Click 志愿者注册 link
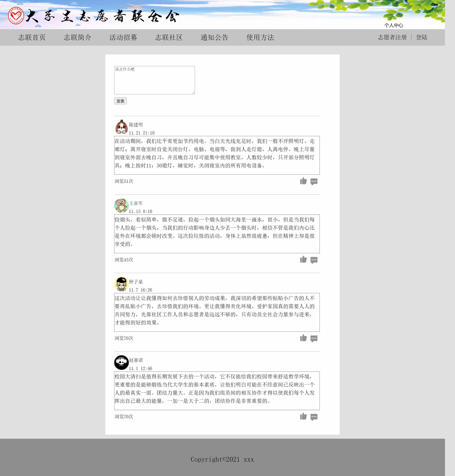Screen dimensions: 455x476 tap(392, 37)
